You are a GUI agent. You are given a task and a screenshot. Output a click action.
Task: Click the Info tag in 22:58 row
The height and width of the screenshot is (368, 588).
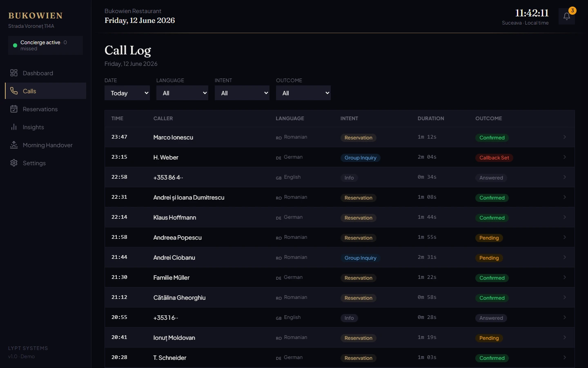pos(349,178)
